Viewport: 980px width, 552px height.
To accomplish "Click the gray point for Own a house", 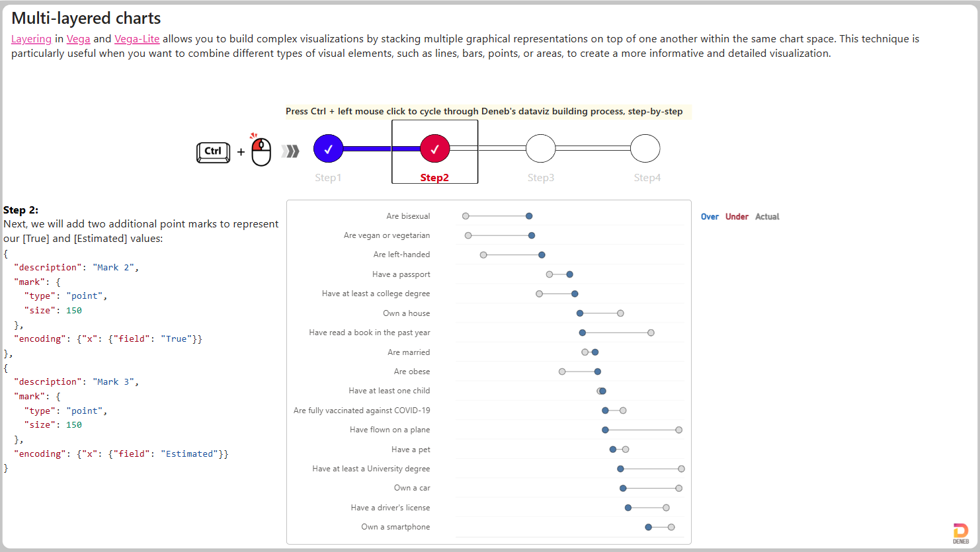I will point(620,313).
